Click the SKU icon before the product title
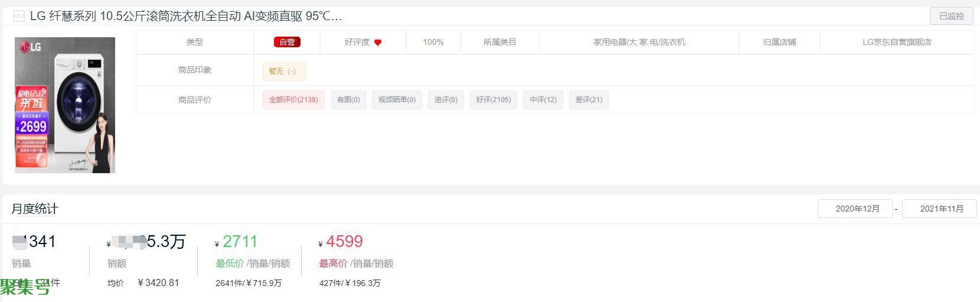Viewport: 980px width, 302px height. (18, 16)
